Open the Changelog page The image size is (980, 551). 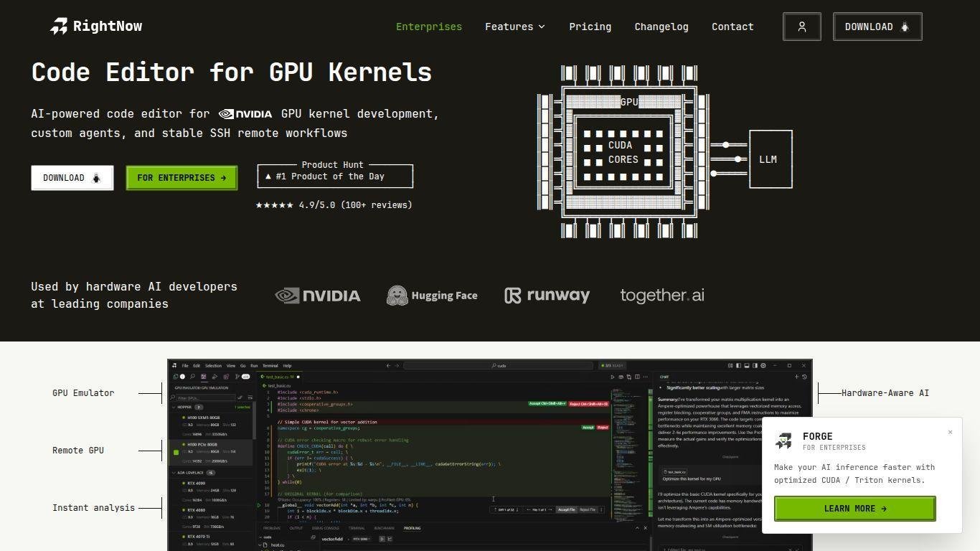tap(661, 27)
